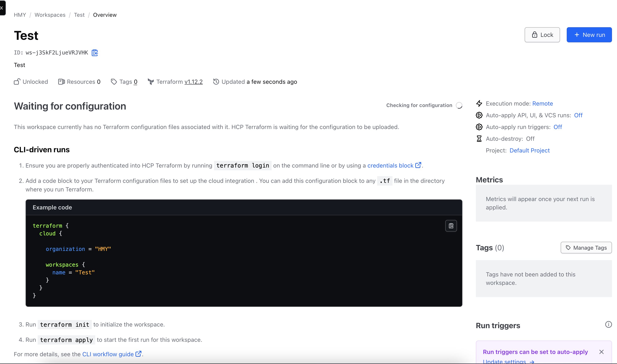The width and height of the screenshot is (617, 364).
Task: Click the .tf inline code label
Action: (385, 181)
